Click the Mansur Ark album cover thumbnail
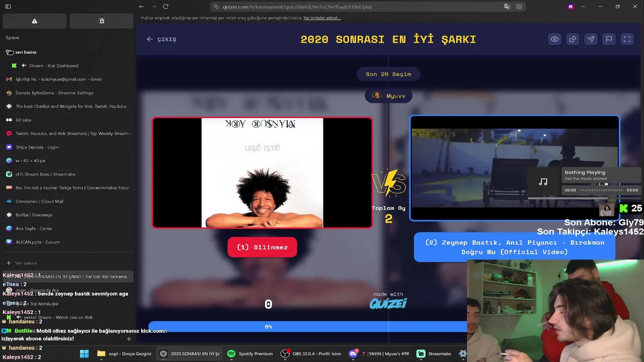The height and width of the screenshot is (362, 644). click(x=262, y=173)
